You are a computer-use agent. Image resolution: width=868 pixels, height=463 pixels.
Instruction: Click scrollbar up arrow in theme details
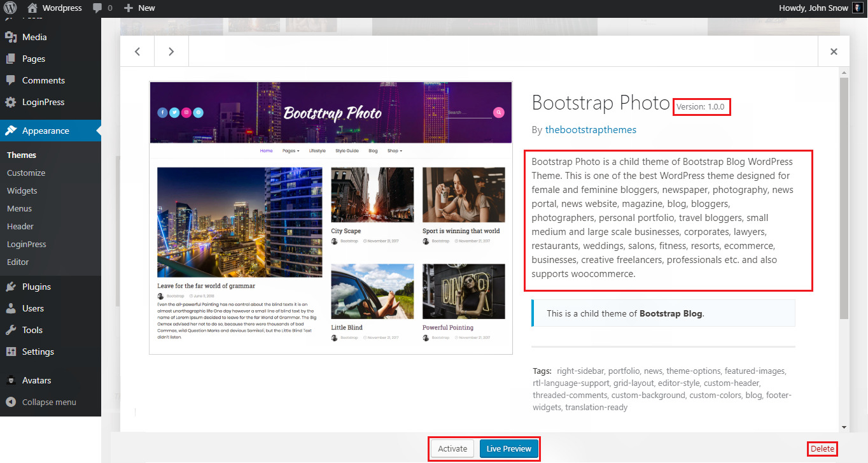tap(844, 72)
